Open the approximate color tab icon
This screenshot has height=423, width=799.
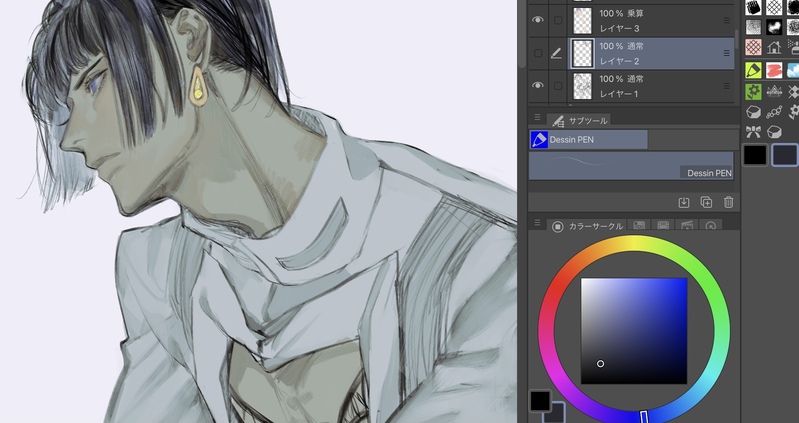click(x=711, y=225)
